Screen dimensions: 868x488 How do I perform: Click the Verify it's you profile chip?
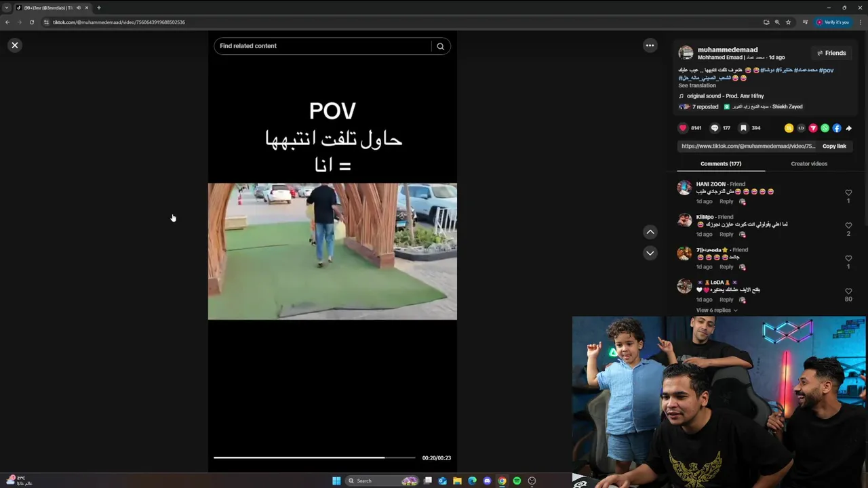833,22
